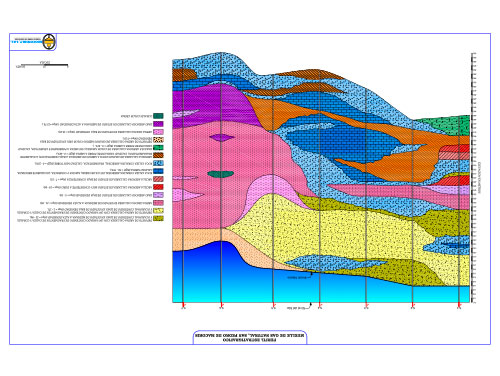Screen dimensions: 500x376
Task: Click the vertical elevation scale on right
Action: [473, 178]
